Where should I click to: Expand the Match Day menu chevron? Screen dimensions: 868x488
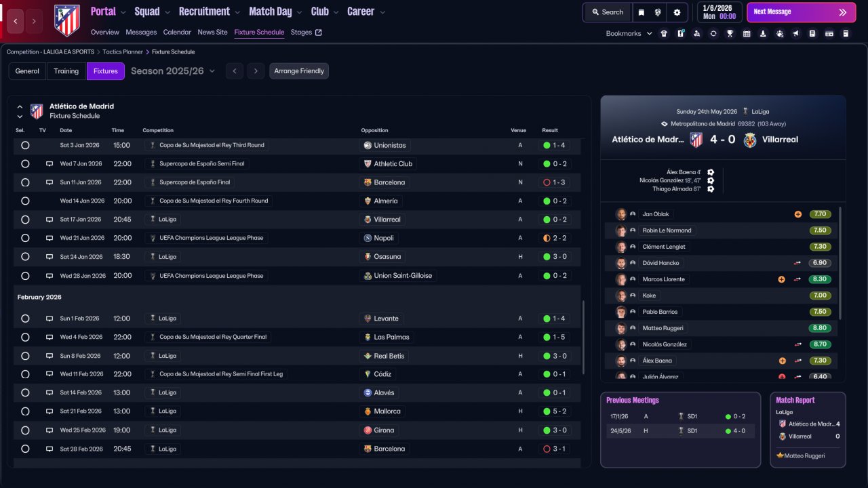299,12
